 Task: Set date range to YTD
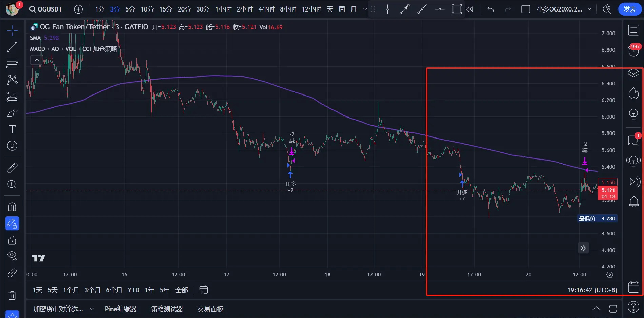coord(134,290)
